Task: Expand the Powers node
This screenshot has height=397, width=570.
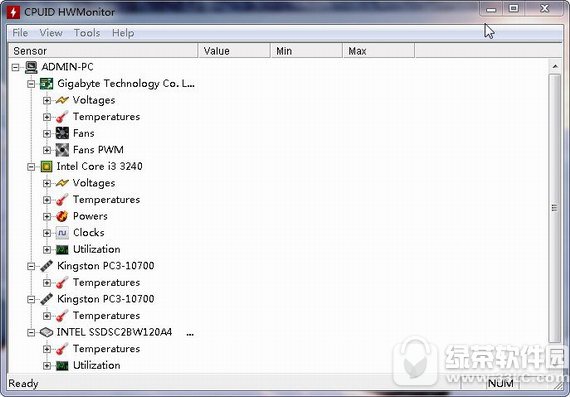Action: (47, 217)
